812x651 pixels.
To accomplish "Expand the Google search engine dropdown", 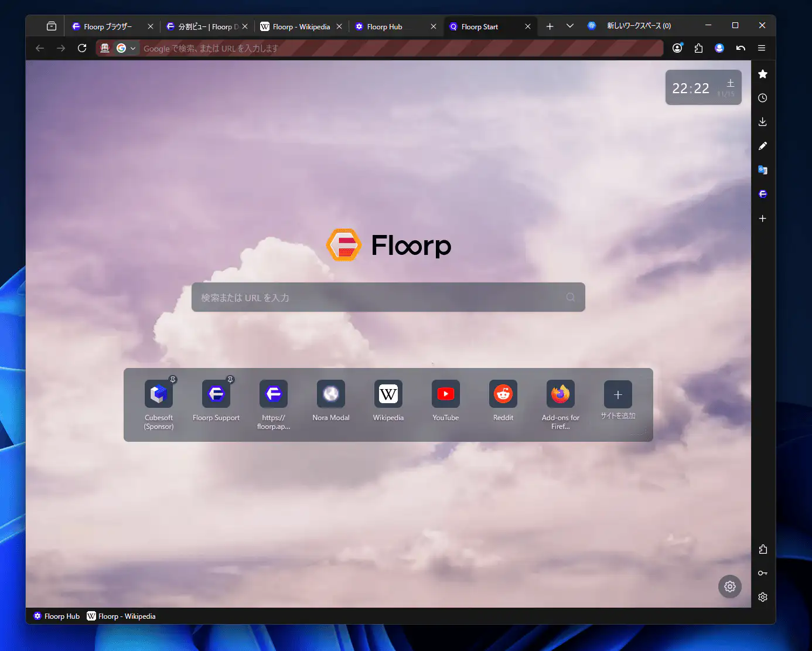I will point(133,48).
